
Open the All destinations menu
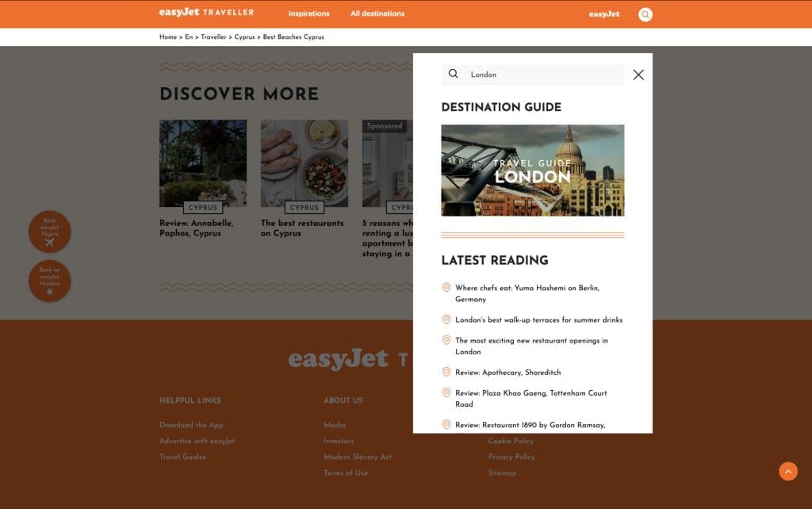pyautogui.click(x=377, y=13)
